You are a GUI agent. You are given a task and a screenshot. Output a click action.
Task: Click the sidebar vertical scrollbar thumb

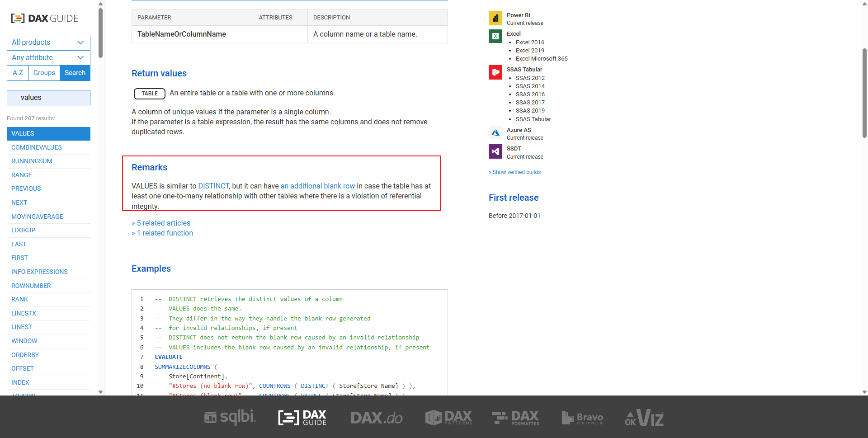pos(100,33)
